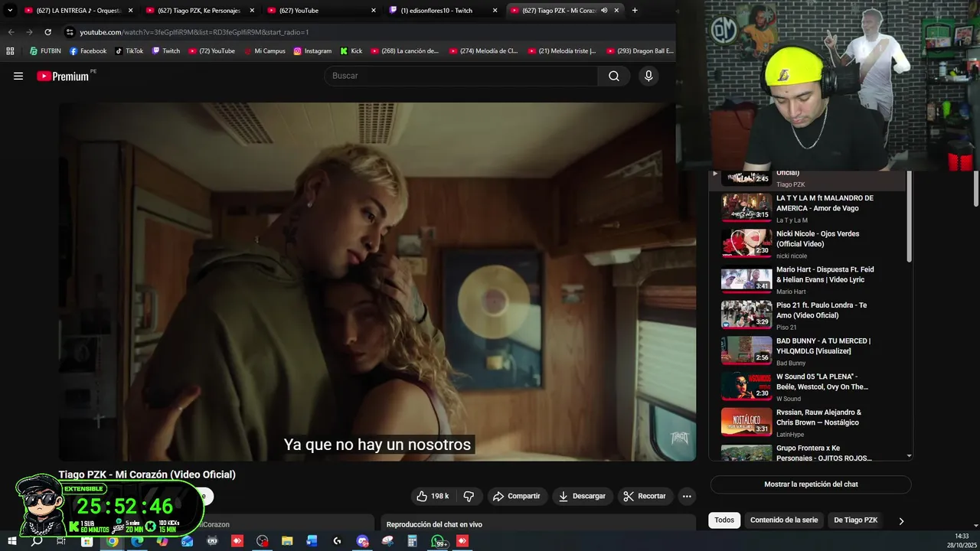
Task: Show next filter chips with arrow
Action: point(901,521)
